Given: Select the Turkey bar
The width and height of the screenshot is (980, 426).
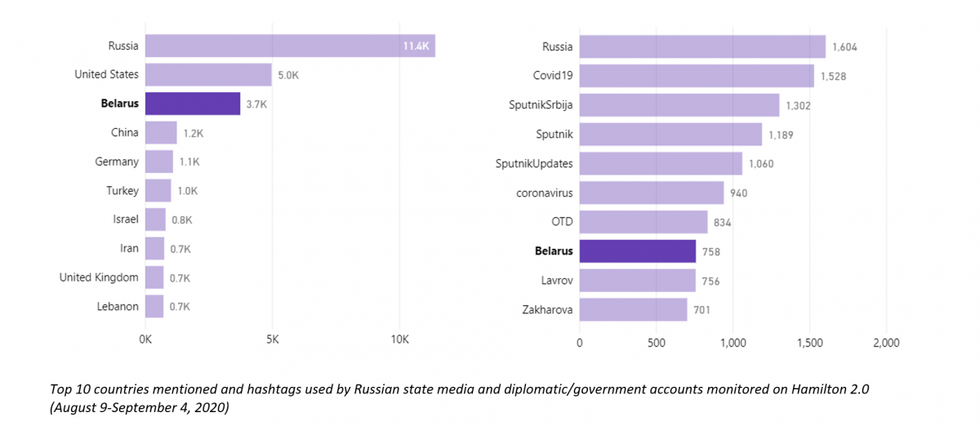Looking at the screenshot, I should coord(158,191).
